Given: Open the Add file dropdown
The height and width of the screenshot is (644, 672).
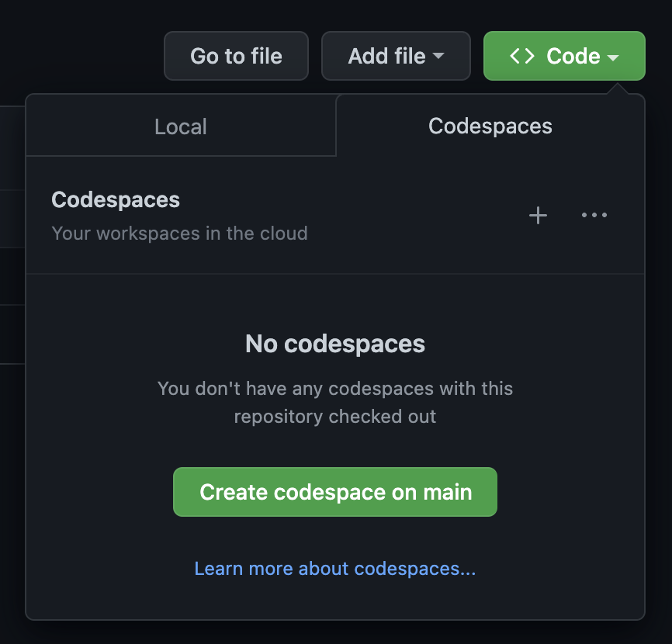Looking at the screenshot, I should [396, 55].
